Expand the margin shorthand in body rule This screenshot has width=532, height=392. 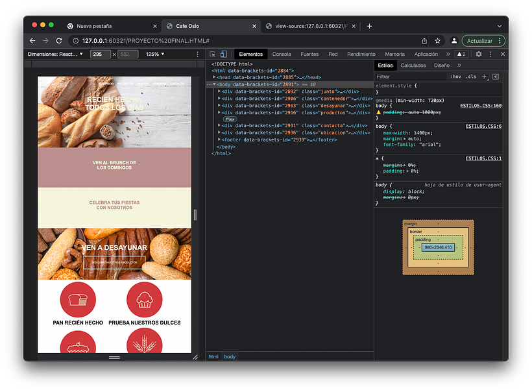[x=405, y=139]
